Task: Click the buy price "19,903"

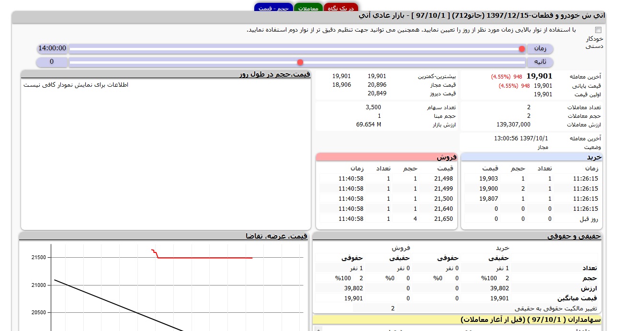Action: pos(488,179)
